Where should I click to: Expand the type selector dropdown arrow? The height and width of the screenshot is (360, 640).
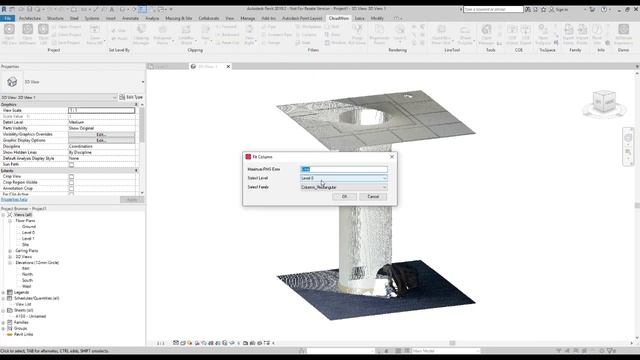point(143,82)
